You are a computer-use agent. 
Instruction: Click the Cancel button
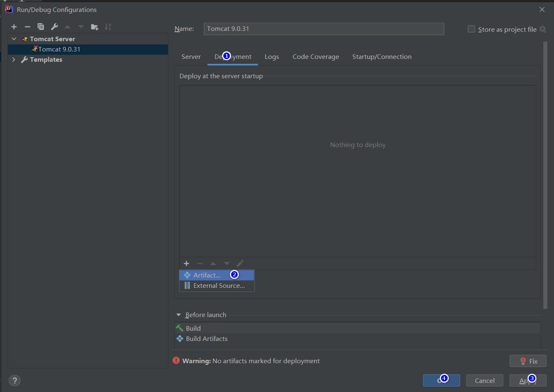(x=485, y=380)
